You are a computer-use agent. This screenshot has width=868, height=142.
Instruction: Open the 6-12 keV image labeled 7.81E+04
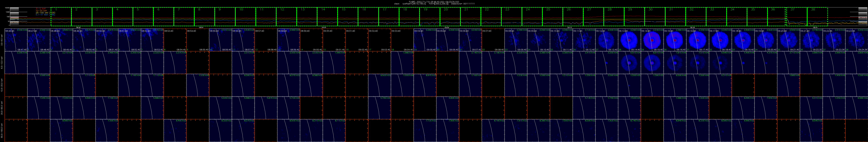tap(675, 62)
